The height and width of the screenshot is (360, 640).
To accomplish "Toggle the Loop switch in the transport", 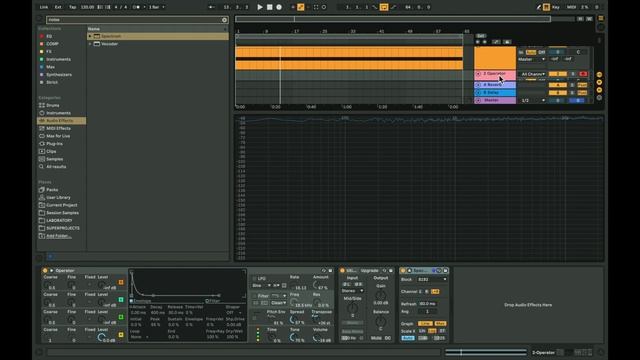I will (x=384, y=7).
